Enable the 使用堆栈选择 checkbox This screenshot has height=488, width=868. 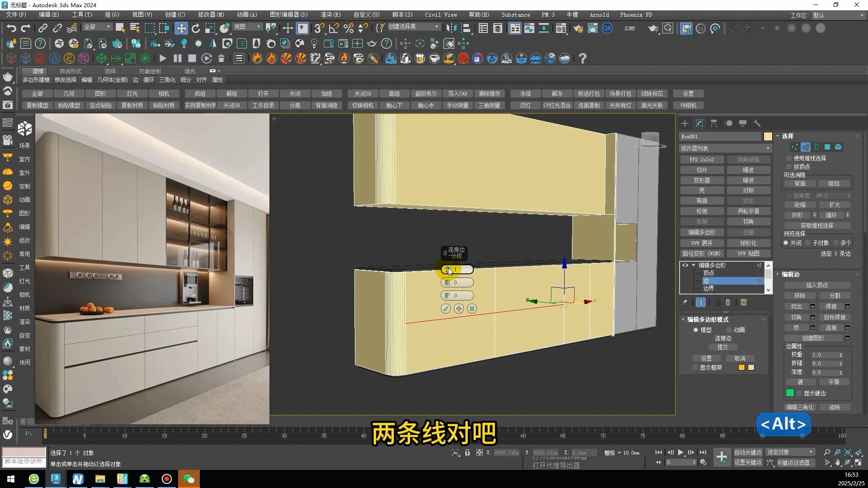click(788, 159)
